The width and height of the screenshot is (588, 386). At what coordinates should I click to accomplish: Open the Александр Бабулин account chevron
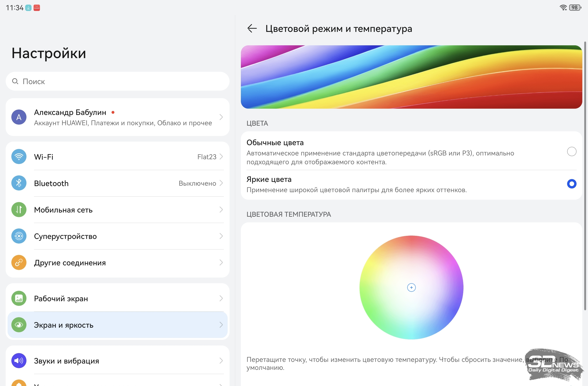pos(221,117)
